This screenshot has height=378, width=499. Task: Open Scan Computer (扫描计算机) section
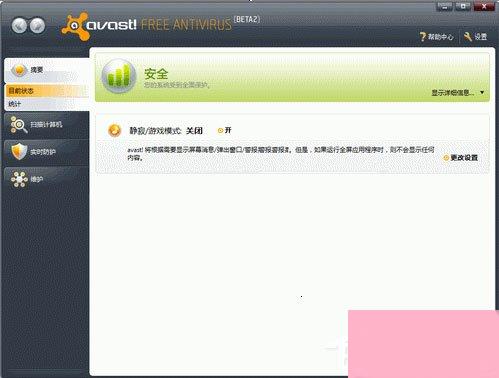tap(46, 125)
